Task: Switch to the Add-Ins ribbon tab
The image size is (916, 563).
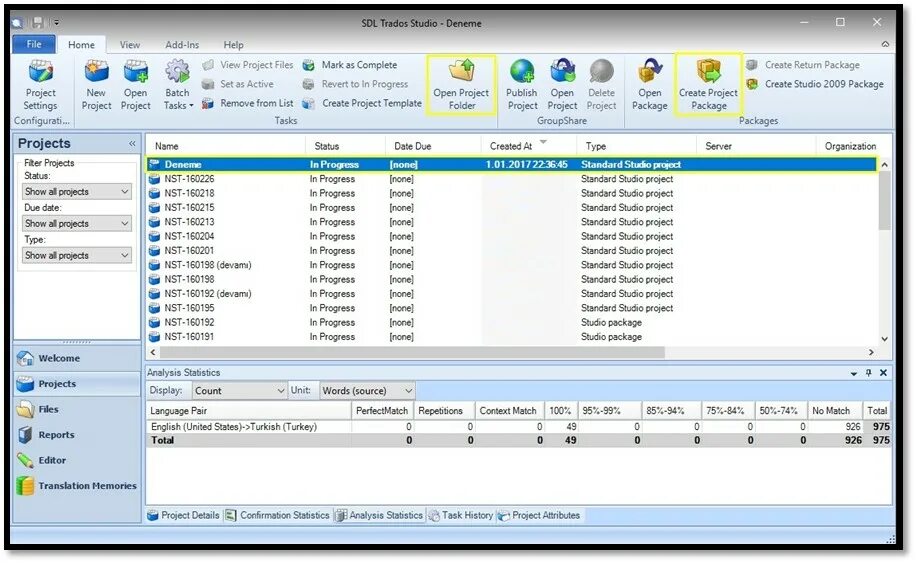Action: tap(182, 45)
